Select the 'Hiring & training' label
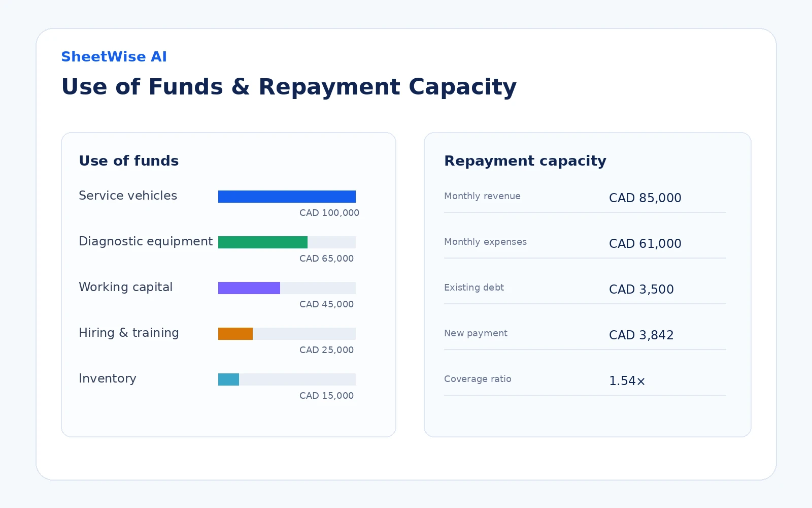The height and width of the screenshot is (508, 812). click(129, 333)
